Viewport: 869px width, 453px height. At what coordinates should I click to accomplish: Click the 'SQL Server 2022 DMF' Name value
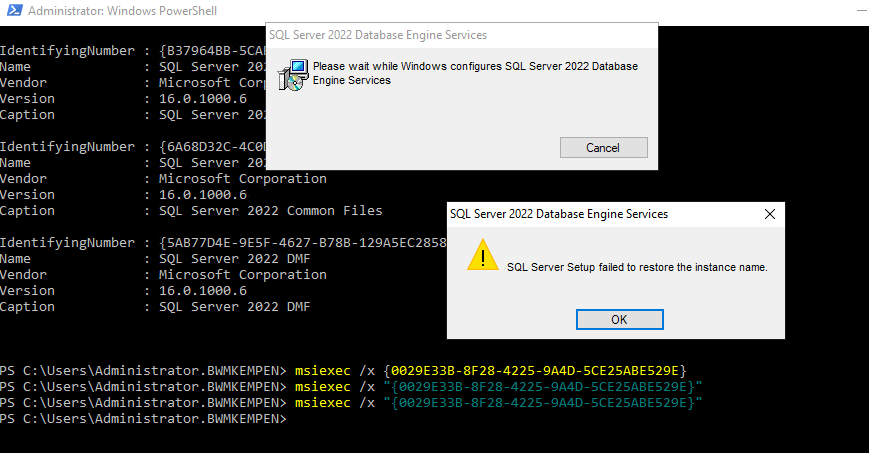[x=234, y=259]
